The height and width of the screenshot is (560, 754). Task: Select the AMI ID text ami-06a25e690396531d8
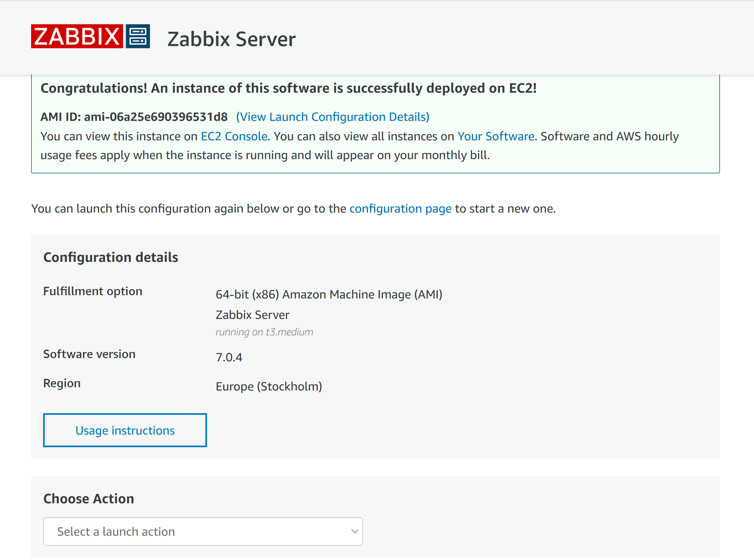coord(156,117)
